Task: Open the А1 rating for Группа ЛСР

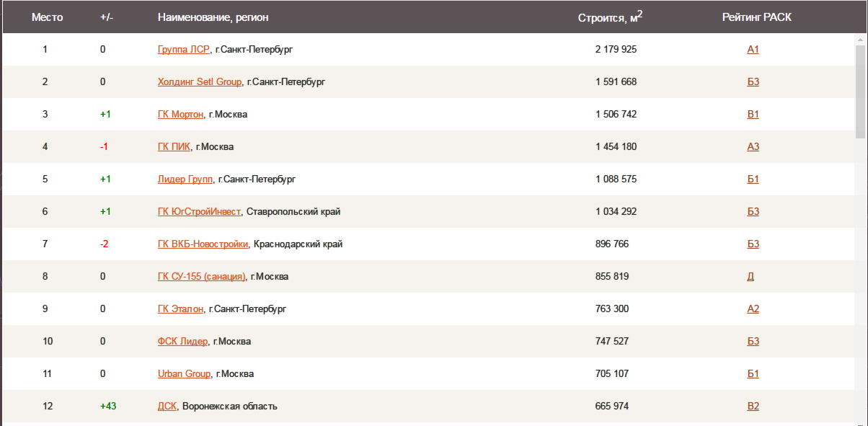Action: (x=753, y=50)
